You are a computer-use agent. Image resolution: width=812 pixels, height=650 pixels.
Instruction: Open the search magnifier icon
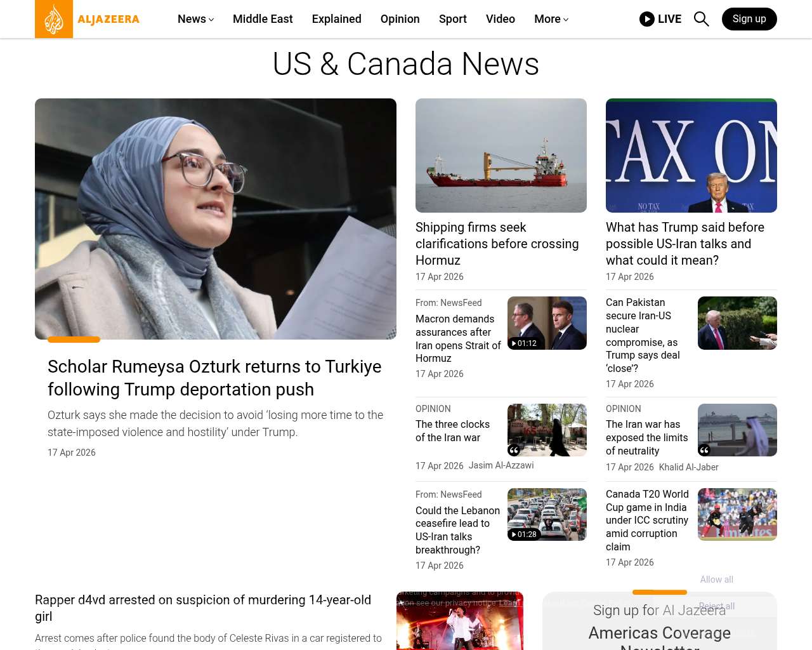click(x=701, y=19)
